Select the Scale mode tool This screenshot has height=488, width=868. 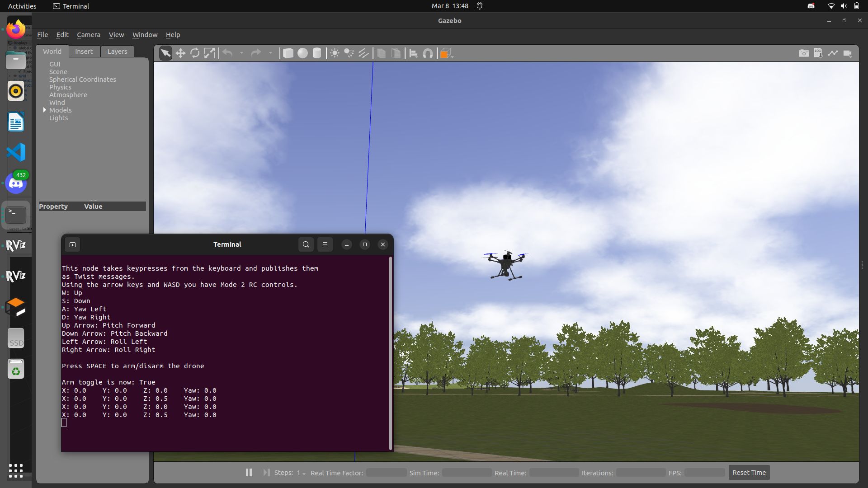pos(209,53)
